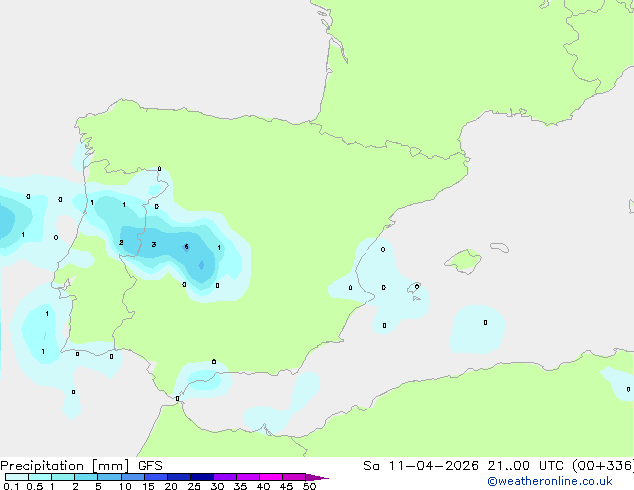Click the 1–2 mm legend color swatch
The image size is (634, 490).
tap(63, 477)
